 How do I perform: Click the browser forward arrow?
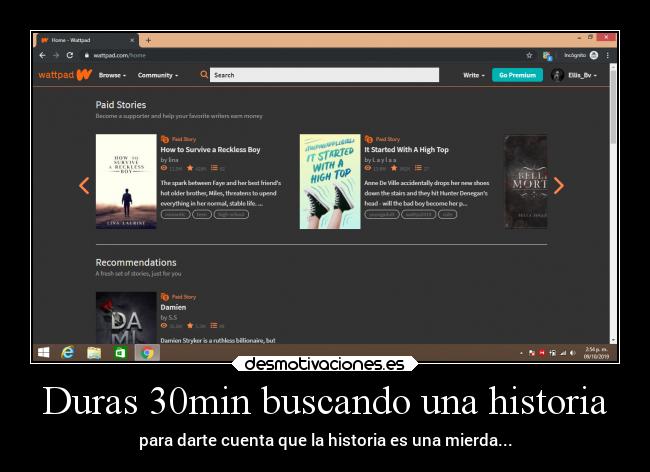point(56,55)
